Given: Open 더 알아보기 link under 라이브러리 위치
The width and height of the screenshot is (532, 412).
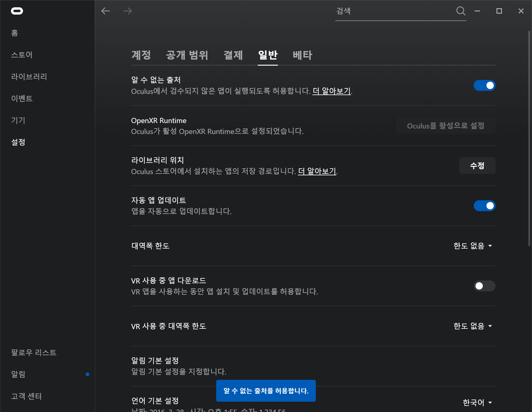Looking at the screenshot, I should tap(317, 171).
